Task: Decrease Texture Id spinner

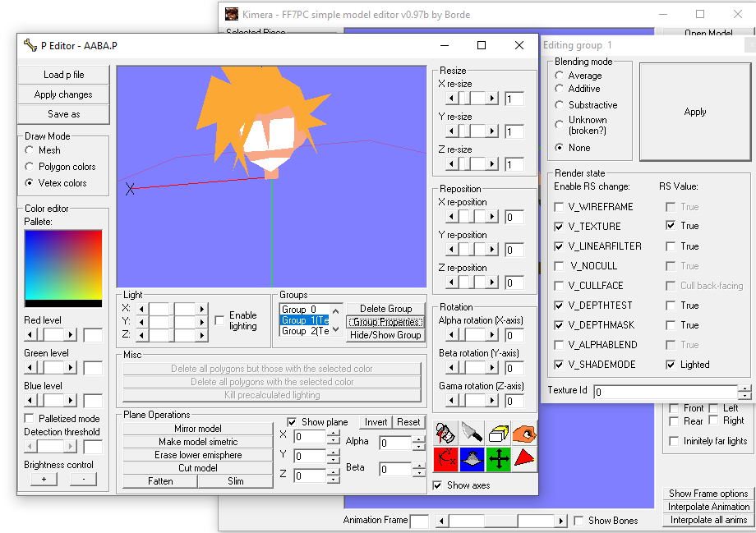Action: (x=745, y=396)
